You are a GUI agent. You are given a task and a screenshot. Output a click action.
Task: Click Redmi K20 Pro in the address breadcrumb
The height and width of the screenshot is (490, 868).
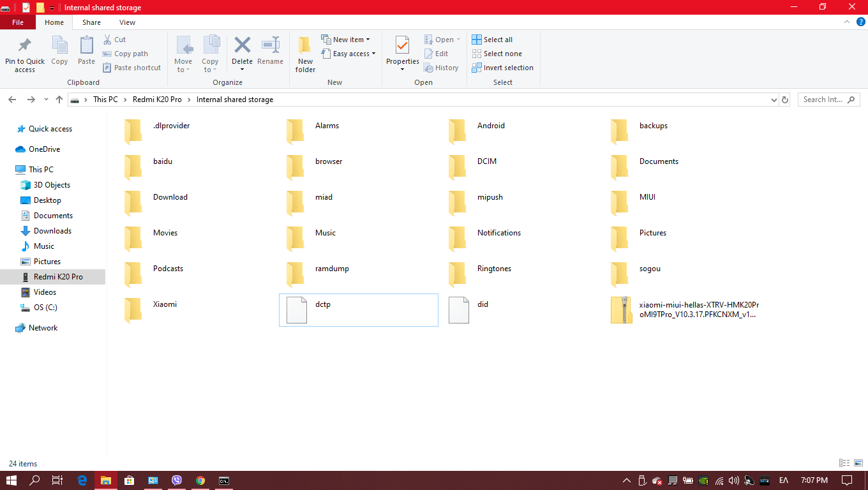(x=157, y=100)
